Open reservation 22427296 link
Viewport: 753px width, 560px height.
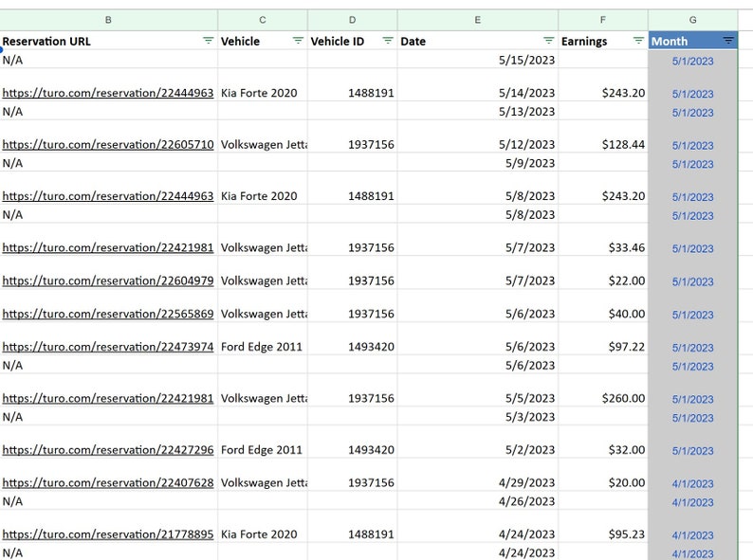click(108, 450)
